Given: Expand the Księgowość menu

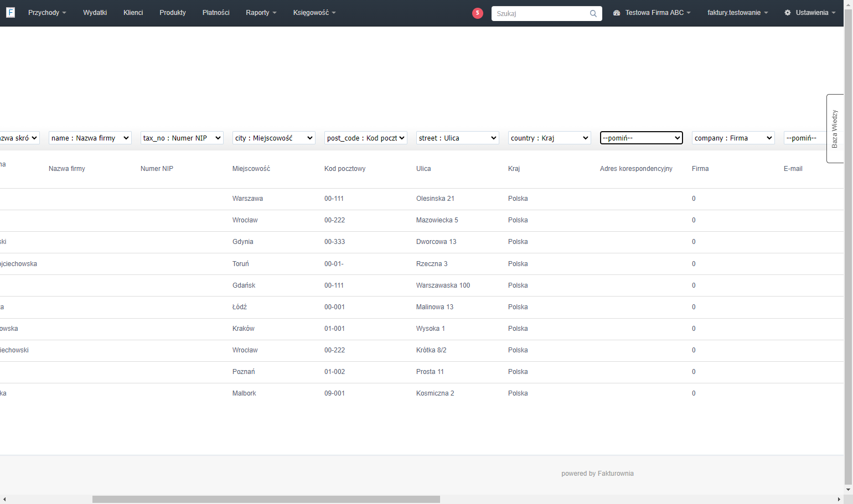Looking at the screenshot, I should tap(314, 13).
